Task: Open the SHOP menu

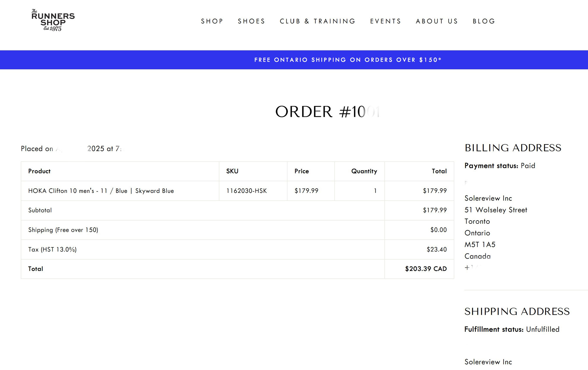Action: pos(212,21)
